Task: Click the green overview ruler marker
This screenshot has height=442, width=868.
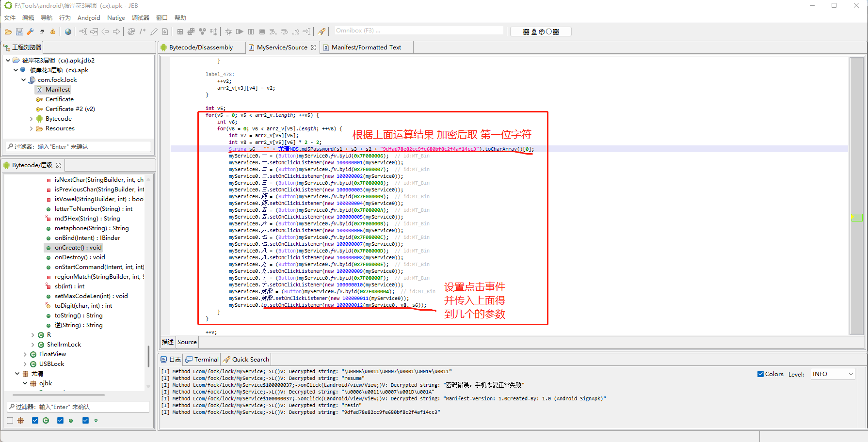Action: pos(857,218)
